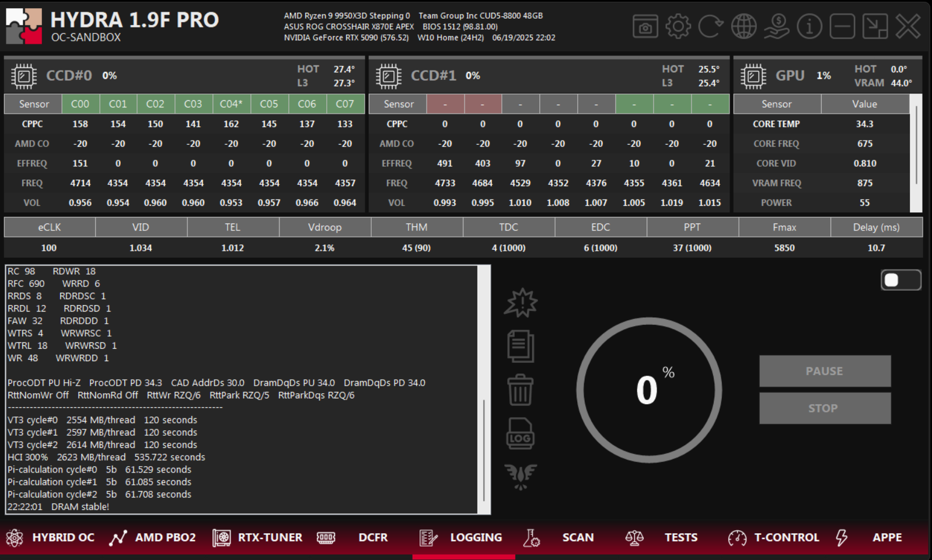Open the info icon in header
Viewport: 932px width, 560px height.
pos(809,27)
